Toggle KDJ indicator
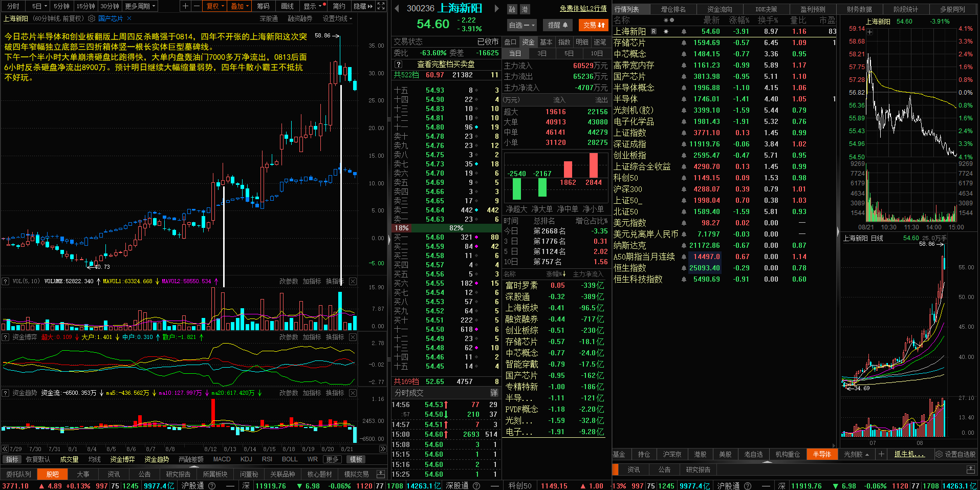Screen dimensions: 980x490 (x=246, y=459)
